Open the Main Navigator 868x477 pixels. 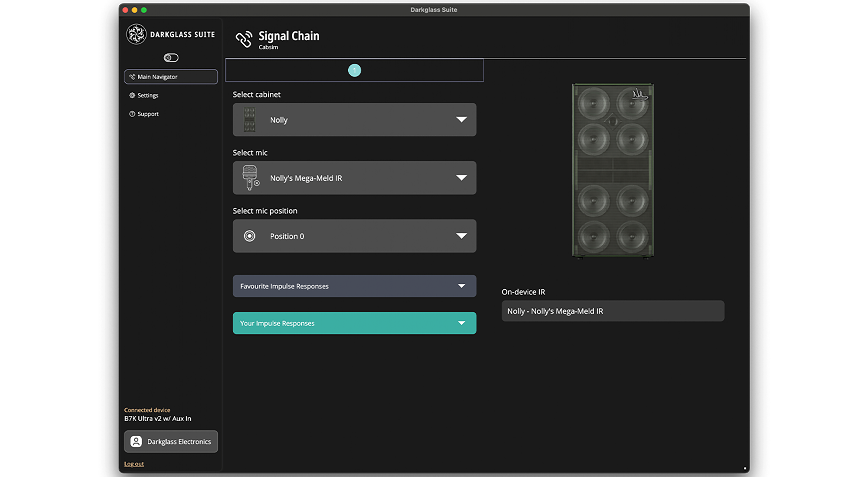pos(171,77)
